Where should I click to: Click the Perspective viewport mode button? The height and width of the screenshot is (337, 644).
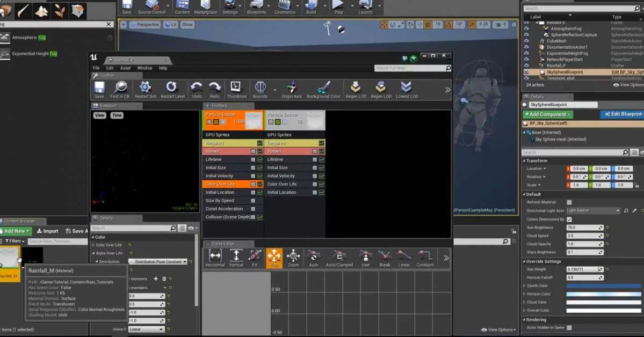coord(144,25)
